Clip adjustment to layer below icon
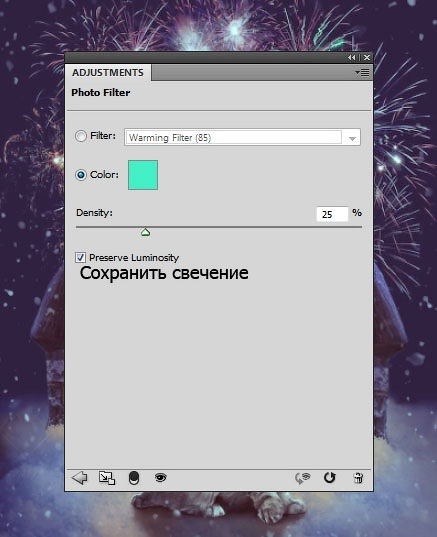Viewport: 437px width, 537px height. 134,478
